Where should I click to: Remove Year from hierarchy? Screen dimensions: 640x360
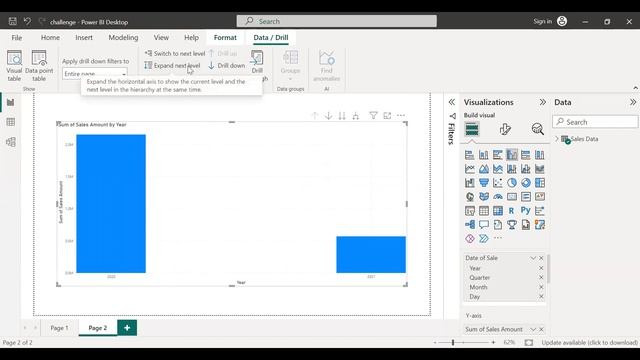541,268
